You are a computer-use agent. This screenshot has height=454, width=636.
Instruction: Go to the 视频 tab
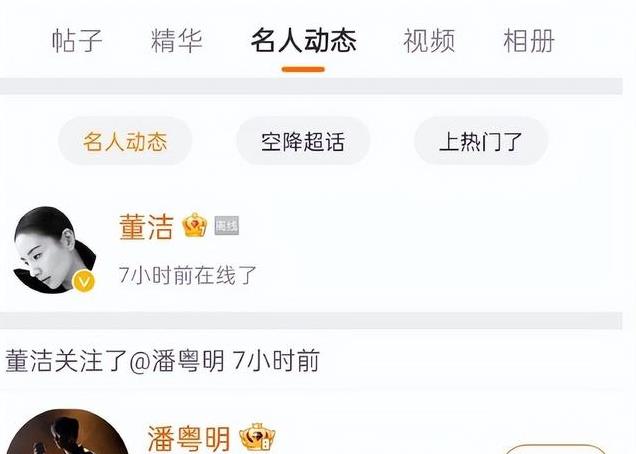pos(429,40)
